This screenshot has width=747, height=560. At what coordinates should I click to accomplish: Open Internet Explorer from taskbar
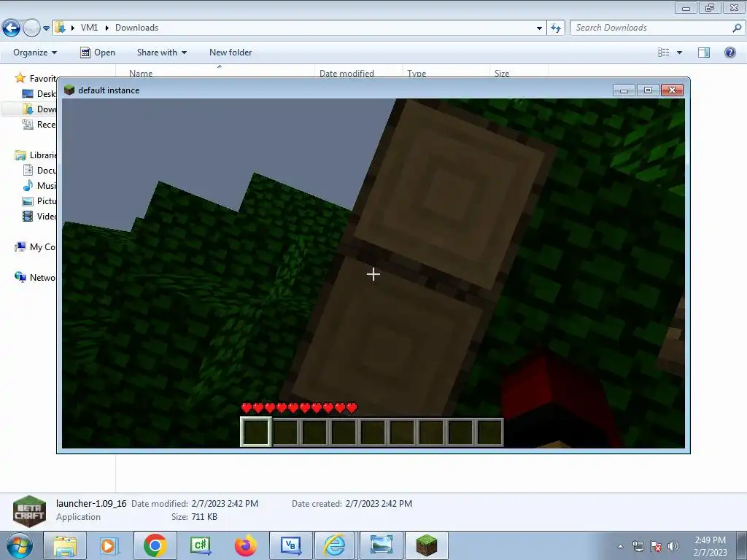[x=336, y=545]
